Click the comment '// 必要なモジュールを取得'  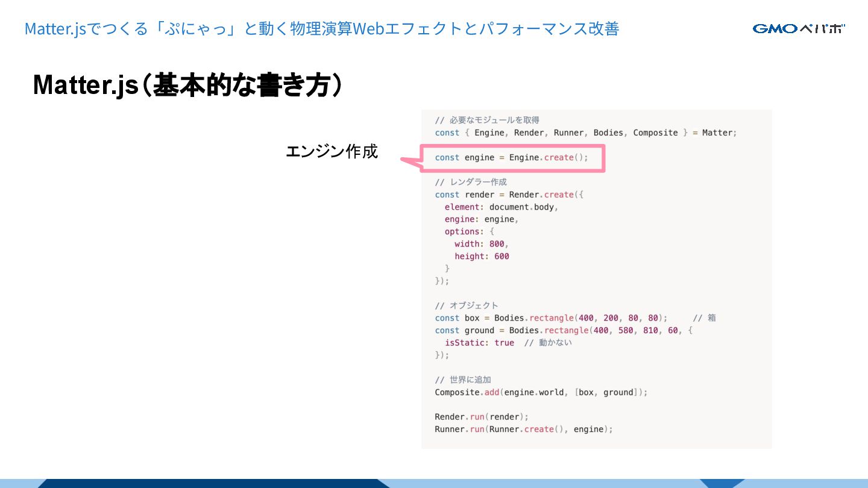point(487,120)
